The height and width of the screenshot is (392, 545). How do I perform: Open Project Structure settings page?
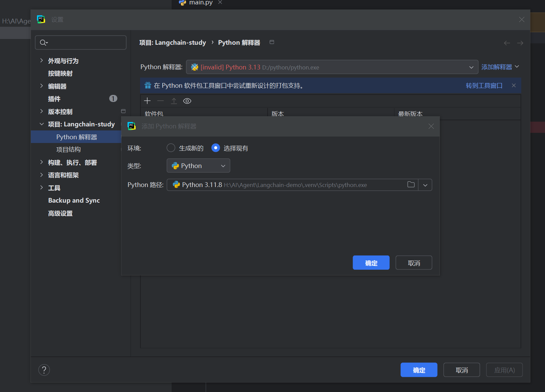69,149
